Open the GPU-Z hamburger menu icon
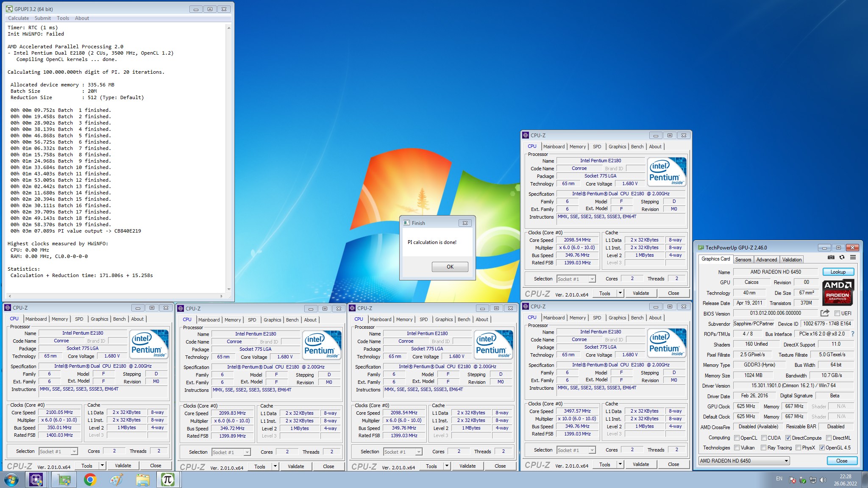This screenshot has height=488, width=868. [853, 257]
